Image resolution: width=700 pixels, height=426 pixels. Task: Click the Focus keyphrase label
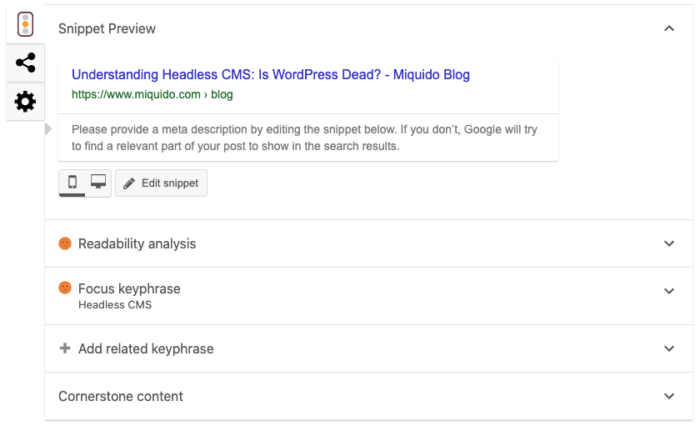129,288
